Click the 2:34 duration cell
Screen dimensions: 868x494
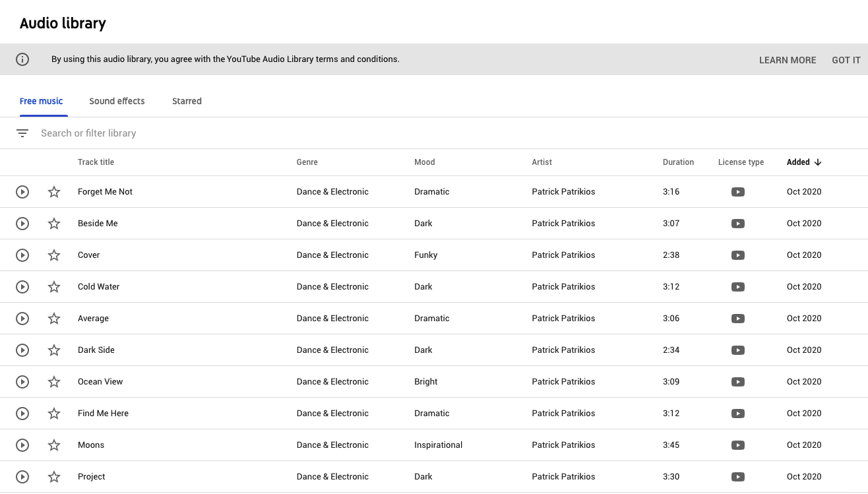click(x=671, y=350)
